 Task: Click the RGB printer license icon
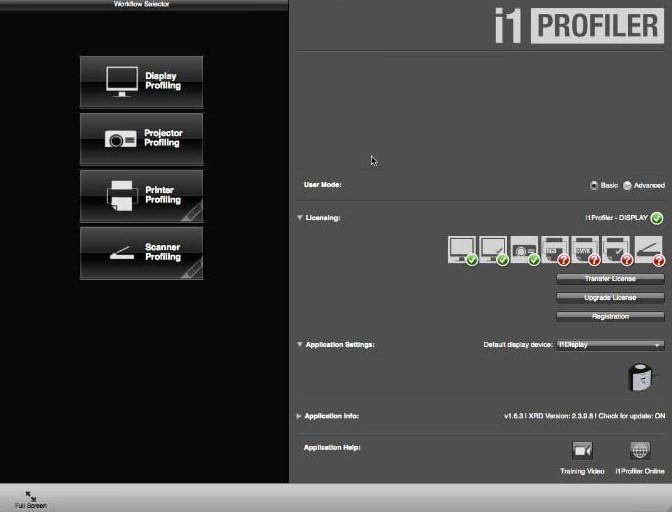point(555,250)
